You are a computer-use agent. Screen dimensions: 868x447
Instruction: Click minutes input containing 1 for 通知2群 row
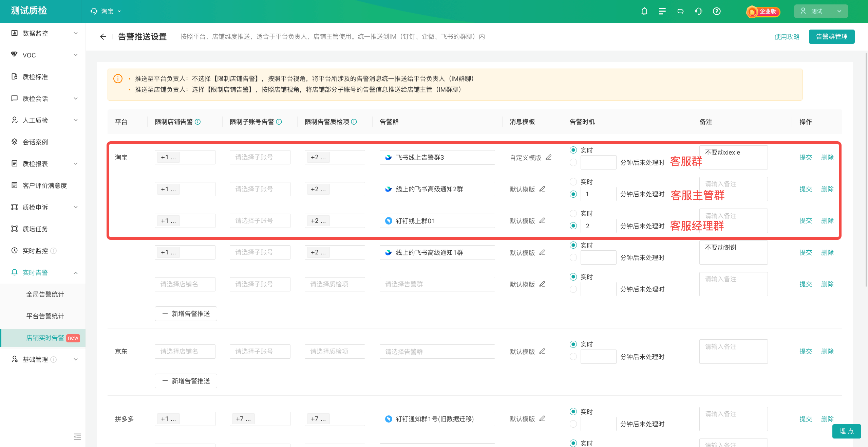click(x=598, y=194)
